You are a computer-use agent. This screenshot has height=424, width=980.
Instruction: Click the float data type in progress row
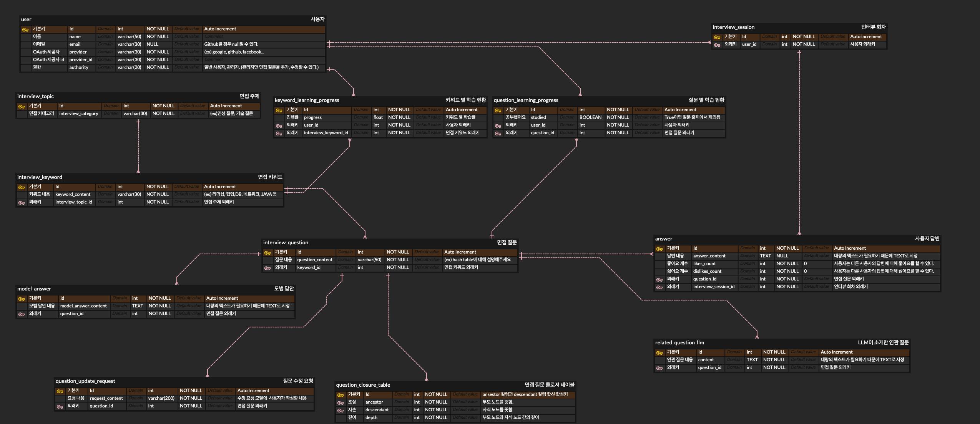tap(378, 117)
